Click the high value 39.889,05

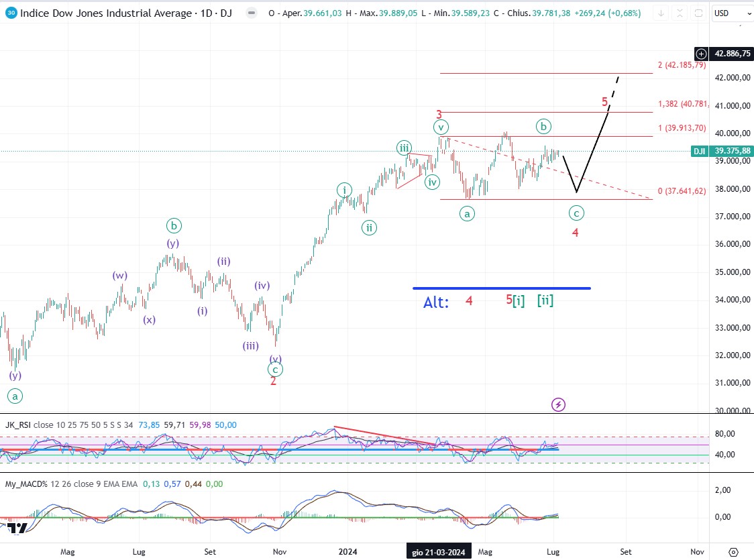coord(398,13)
